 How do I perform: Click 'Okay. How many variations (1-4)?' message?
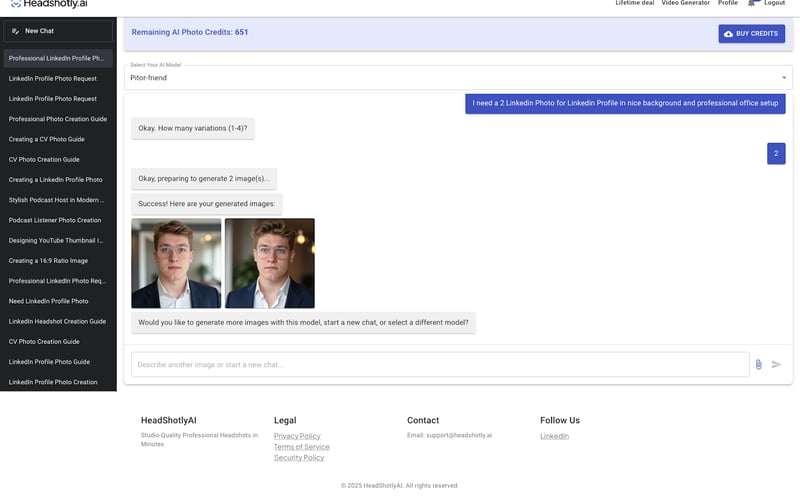coord(192,129)
